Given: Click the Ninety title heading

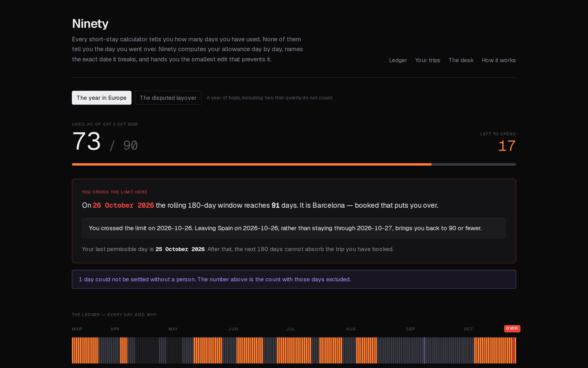Looking at the screenshot, I should 90,24.
